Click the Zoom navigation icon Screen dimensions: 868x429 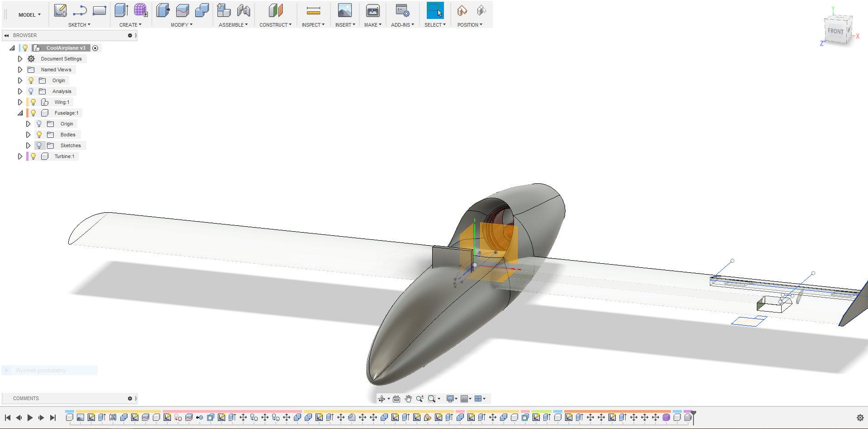(420, 398)
